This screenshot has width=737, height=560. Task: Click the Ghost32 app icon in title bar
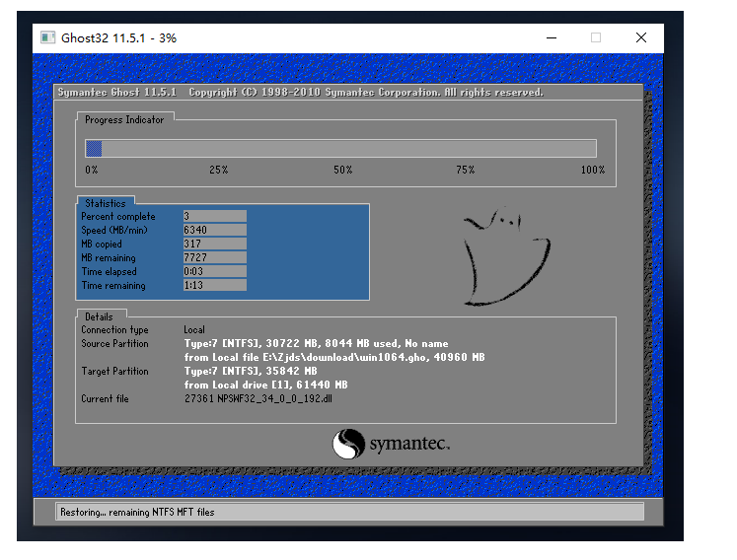point(47,37)
